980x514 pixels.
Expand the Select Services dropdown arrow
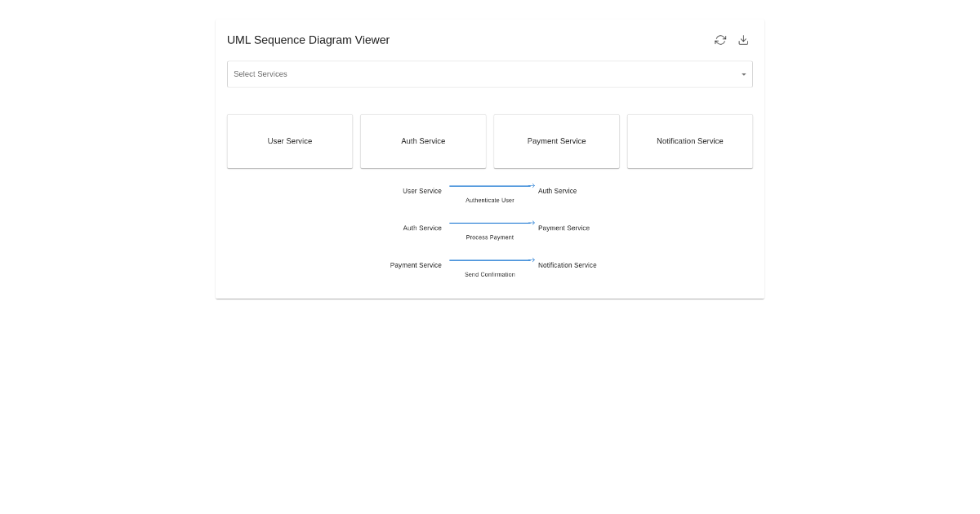743,74
